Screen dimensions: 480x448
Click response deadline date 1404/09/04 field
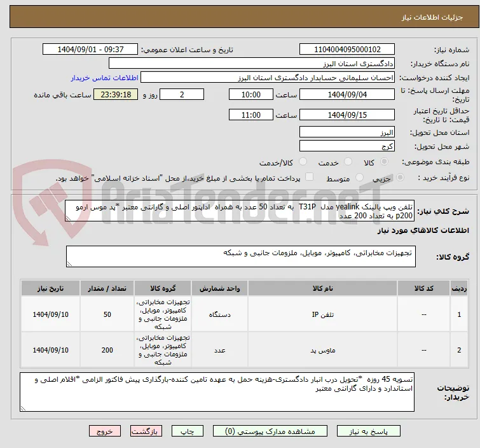click(x=347, y=94)
